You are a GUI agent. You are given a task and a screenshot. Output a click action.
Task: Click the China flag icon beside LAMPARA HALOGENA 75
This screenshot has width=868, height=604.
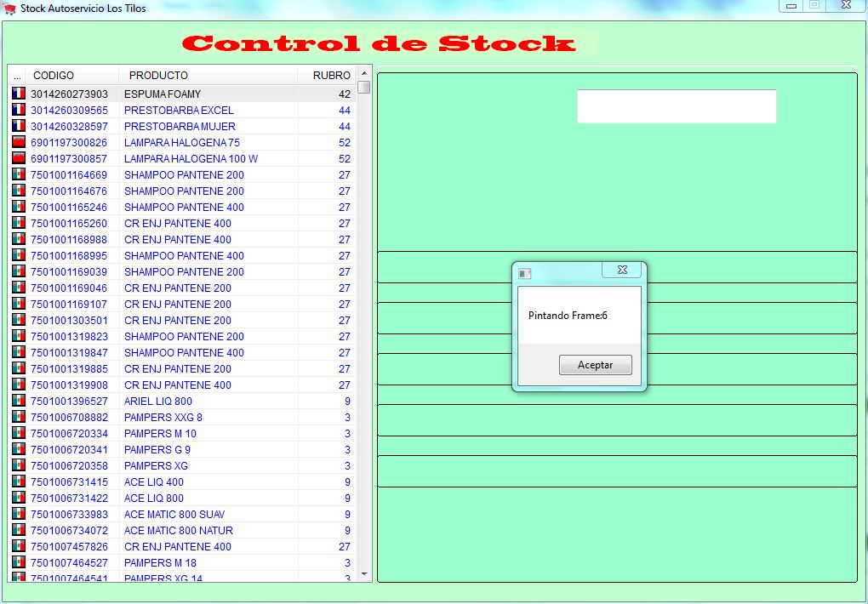pos(18,142)
